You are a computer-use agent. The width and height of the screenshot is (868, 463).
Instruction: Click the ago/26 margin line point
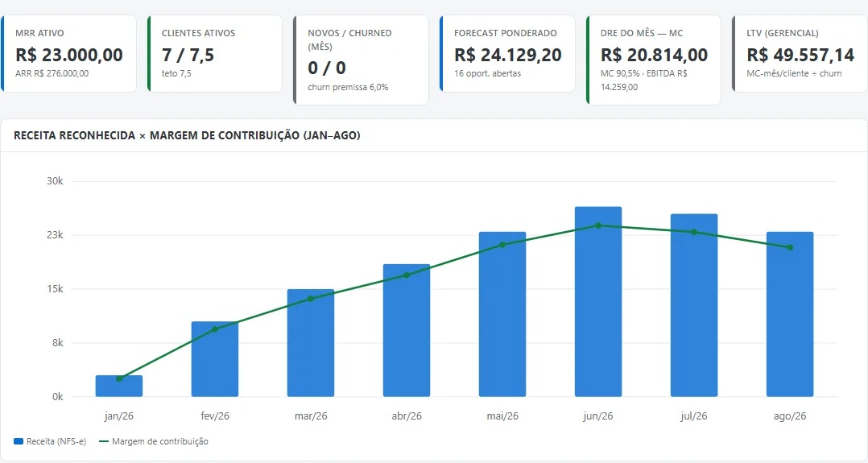click(790, 247)
